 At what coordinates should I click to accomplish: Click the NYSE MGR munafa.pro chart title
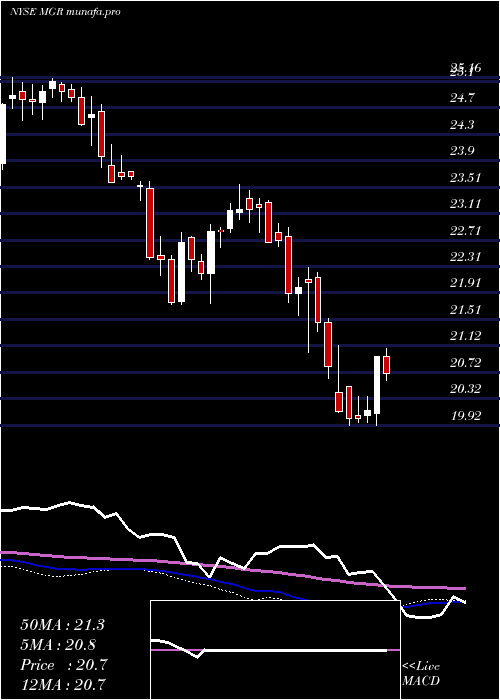click(66, 12)
